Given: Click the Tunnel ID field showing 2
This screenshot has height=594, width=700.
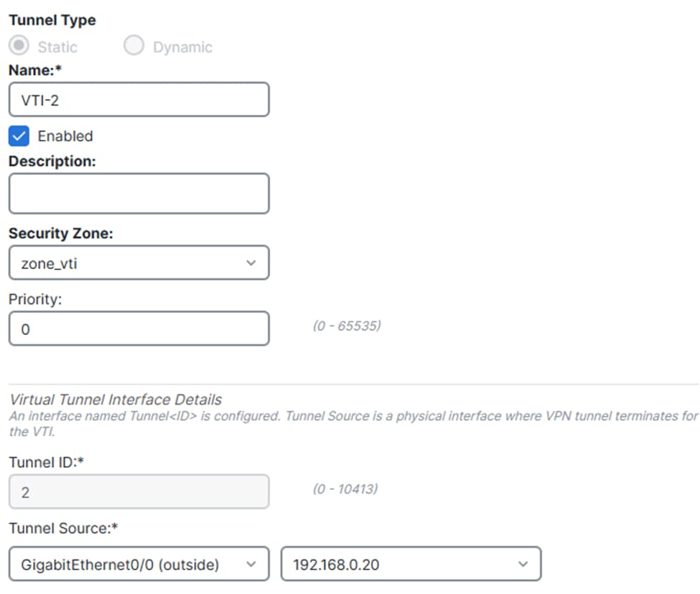Looking at the screenshot, I should pyautogui.click(x=139, y=491).
